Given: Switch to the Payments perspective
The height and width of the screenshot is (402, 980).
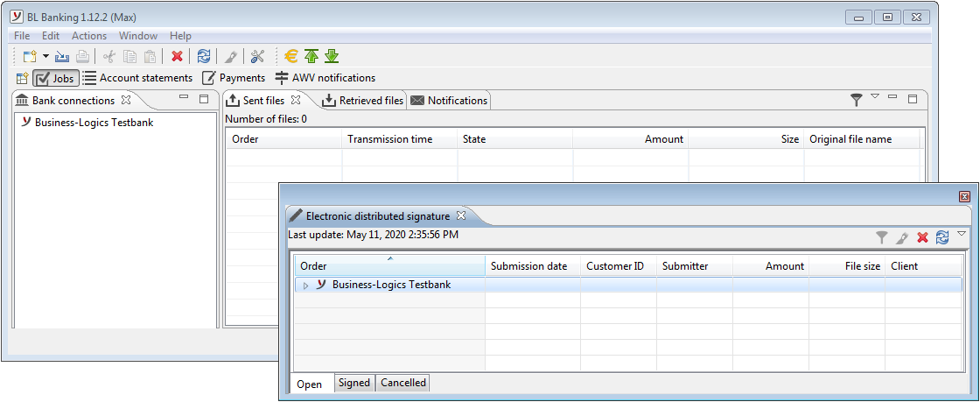Looking at the screenshot, I should coord(234,78).
